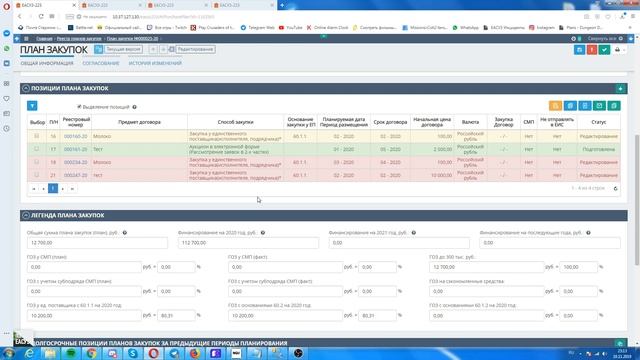
Task: Open Skype from the Windows taskbar
Action: pos(133,353)
